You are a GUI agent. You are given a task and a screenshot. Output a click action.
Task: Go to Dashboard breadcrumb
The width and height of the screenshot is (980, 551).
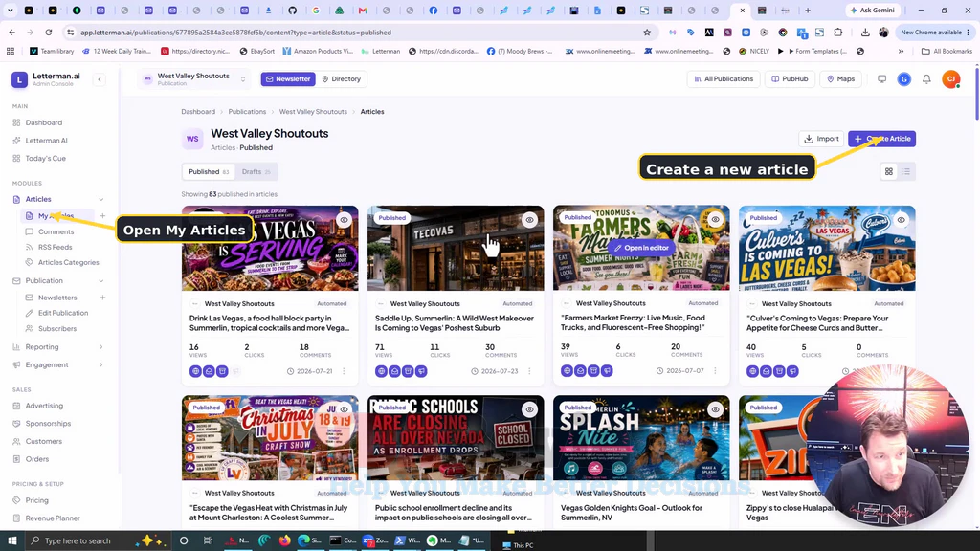[x=198, y=112]
